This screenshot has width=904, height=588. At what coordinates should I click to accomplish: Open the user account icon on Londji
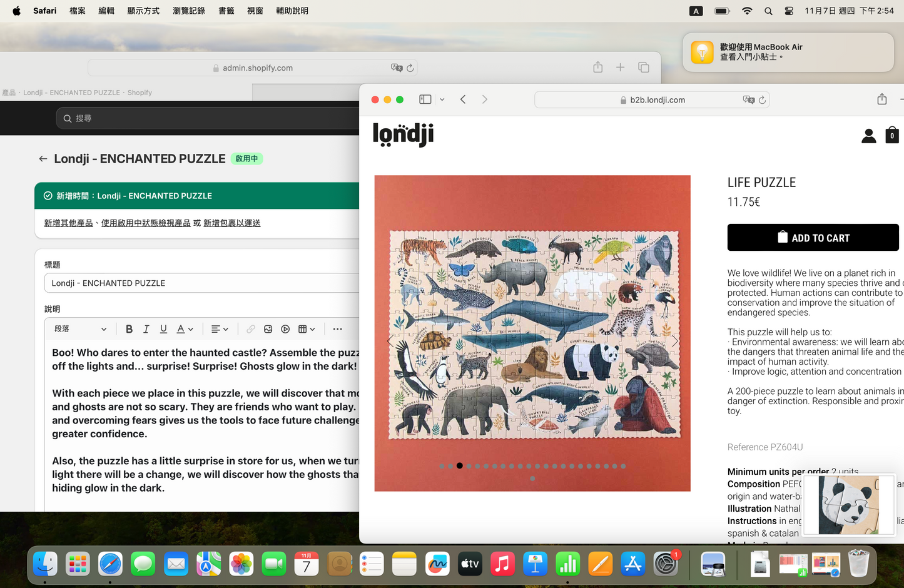click(x=868, y=136)
